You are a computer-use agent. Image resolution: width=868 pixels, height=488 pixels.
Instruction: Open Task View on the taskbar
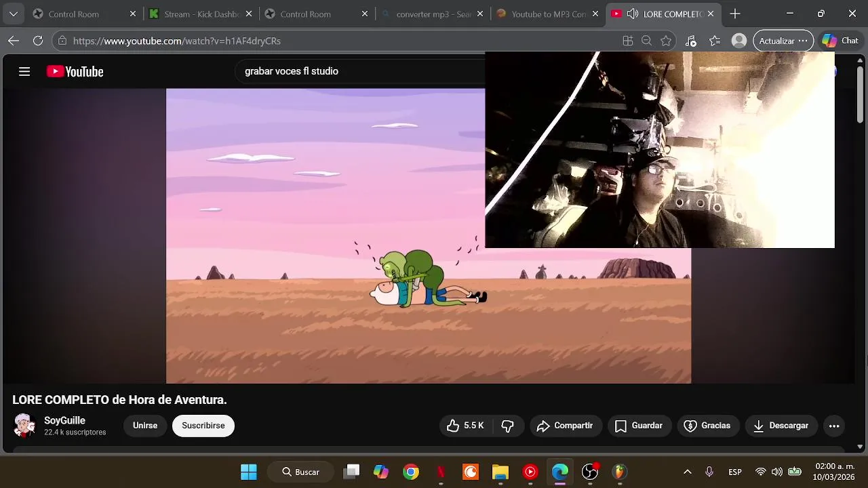351,472
